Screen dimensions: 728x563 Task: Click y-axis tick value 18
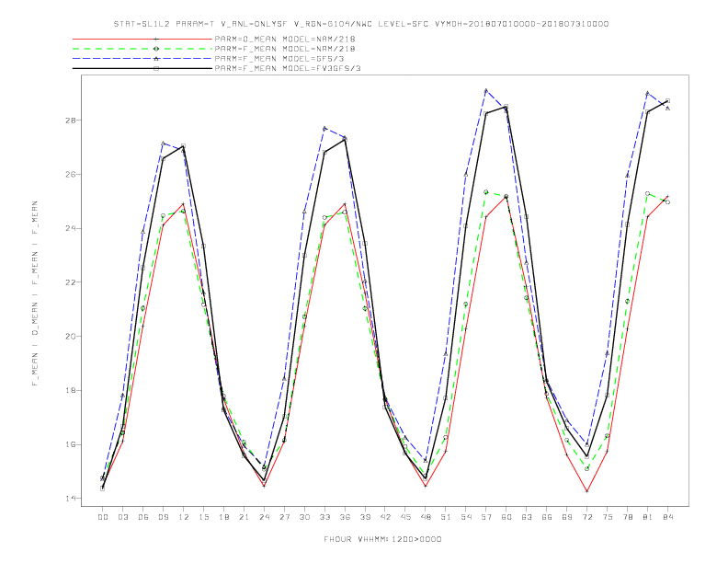click(70, 390)
